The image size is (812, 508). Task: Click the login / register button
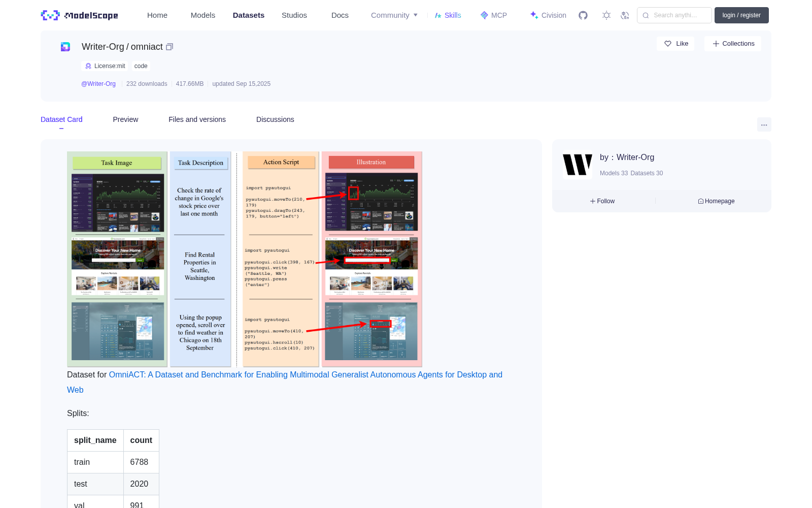pyautogui.click(x=741, y=15)
